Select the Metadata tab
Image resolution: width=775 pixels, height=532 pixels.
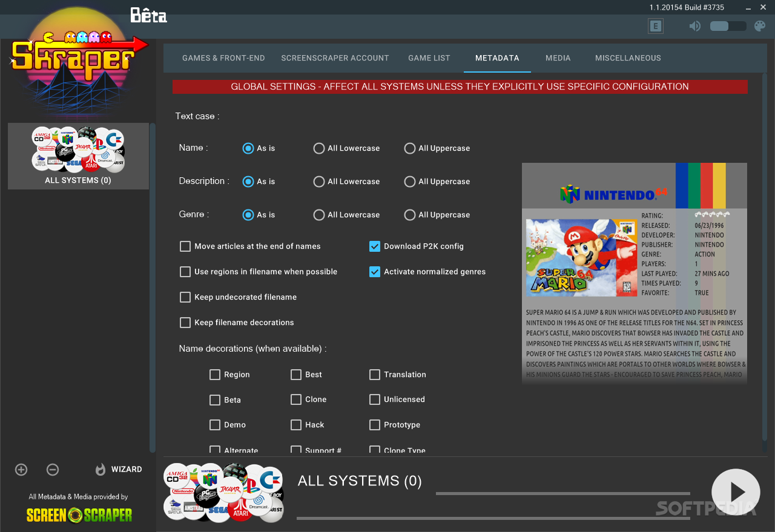pyautogui.click(x=497, y=58)
